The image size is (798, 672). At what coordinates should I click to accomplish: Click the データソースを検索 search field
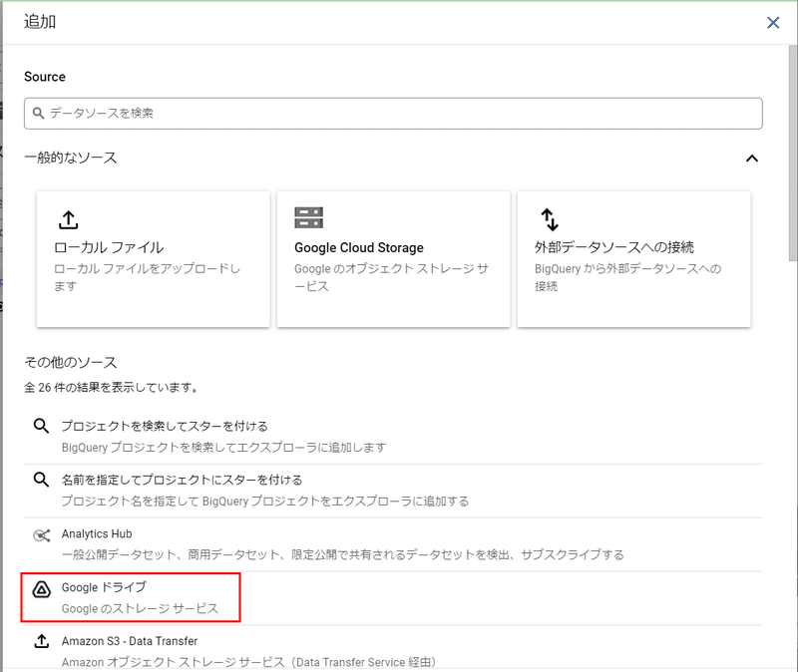point(393,113)
